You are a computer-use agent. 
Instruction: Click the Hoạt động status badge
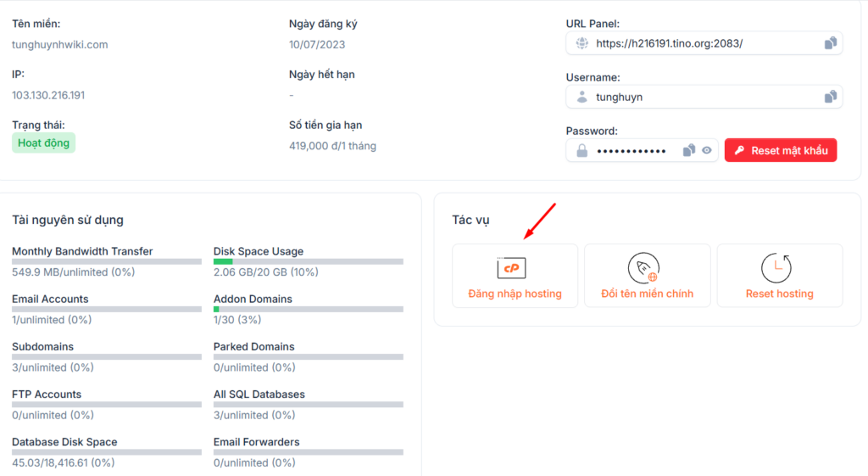click(43, 143)
